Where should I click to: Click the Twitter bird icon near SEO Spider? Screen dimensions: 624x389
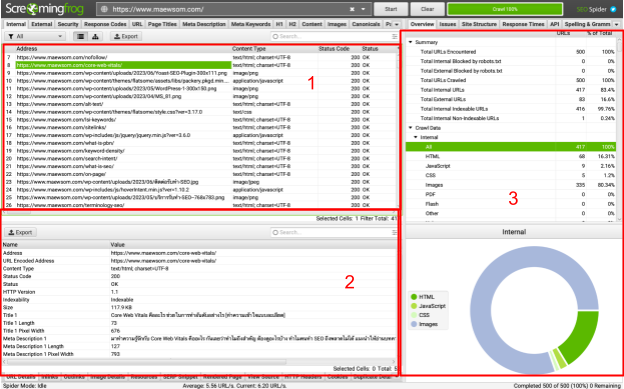[x=613, y=9]
